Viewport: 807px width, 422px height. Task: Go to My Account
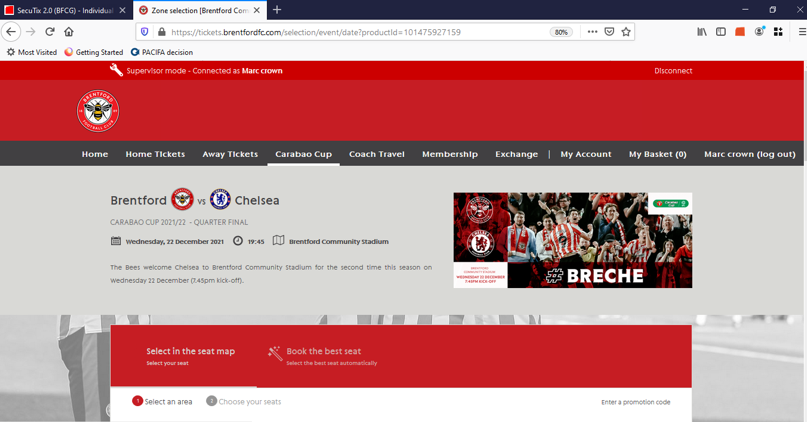(x=586, y=154)
